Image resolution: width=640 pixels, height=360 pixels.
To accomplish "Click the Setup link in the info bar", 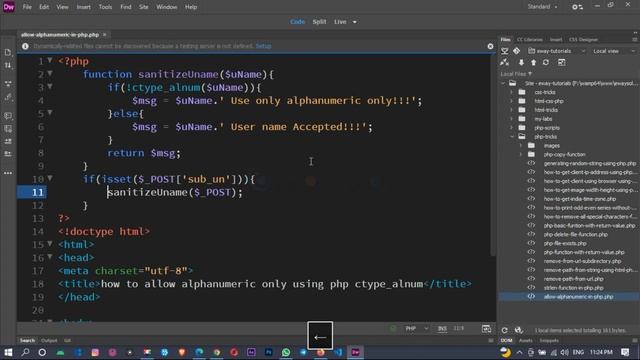I will coord(264,46).
